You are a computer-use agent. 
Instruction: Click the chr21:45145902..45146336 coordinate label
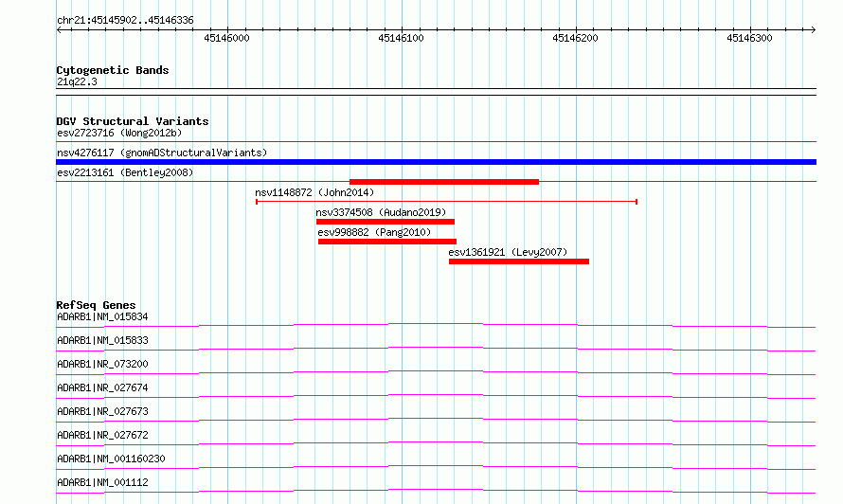[x=125, y=21]
